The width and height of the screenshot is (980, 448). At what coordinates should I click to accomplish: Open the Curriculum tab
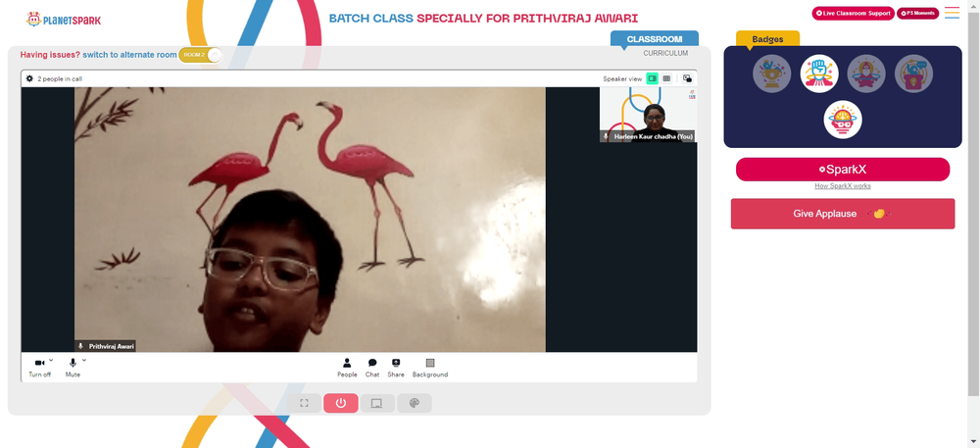click(665, 53)
